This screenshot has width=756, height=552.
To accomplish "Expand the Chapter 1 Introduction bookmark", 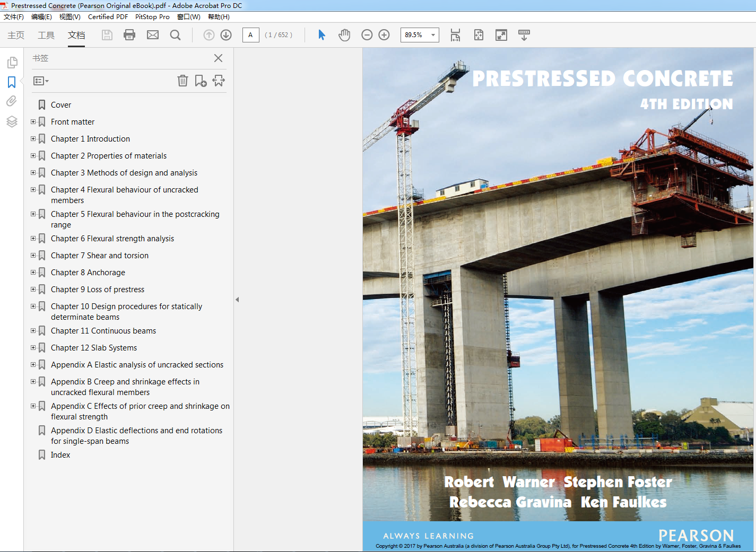I will point(33,139).
